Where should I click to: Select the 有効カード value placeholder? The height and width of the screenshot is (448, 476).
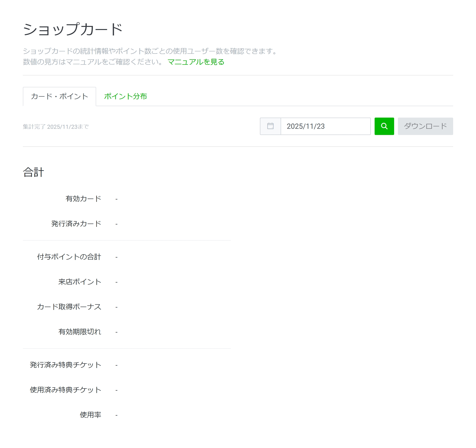(117, 199)
